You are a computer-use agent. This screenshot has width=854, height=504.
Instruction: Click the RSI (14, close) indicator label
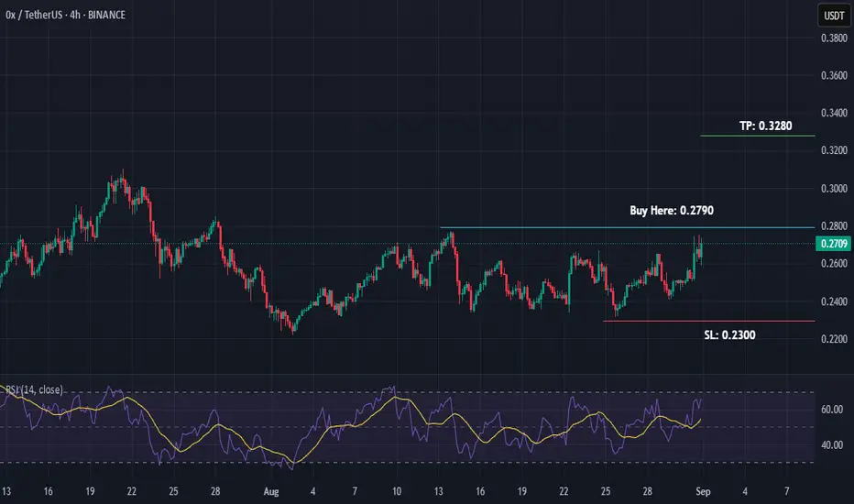point(34,389)
